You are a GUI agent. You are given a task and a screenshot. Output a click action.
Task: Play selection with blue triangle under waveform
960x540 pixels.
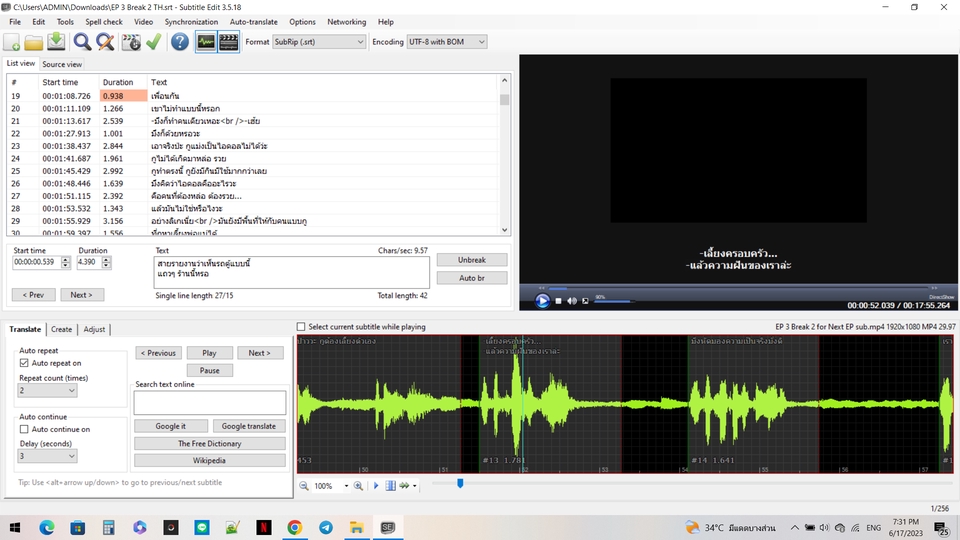(x=376, y=486)
